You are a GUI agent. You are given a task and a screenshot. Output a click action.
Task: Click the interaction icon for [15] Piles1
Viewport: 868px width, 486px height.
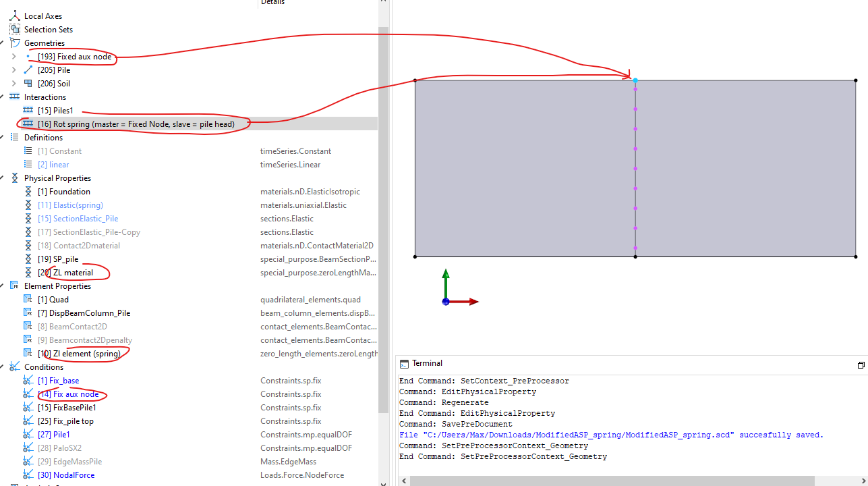click(x=28, y=110)
